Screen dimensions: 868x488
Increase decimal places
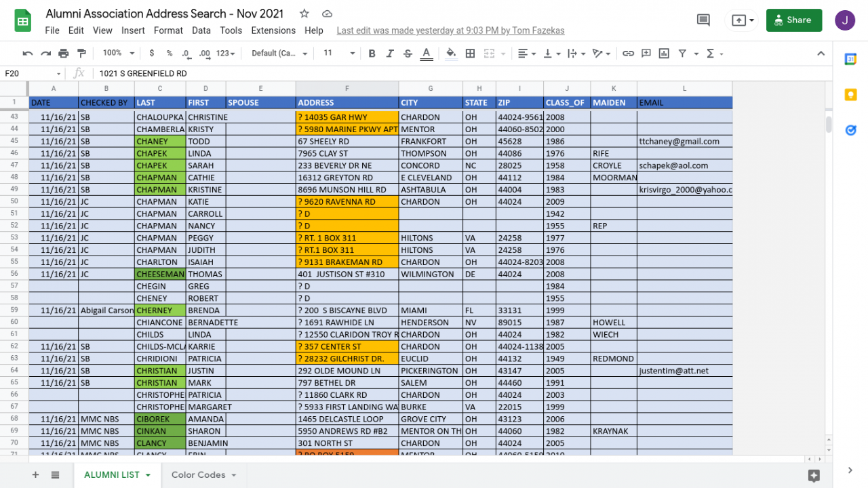pos(203,54)
